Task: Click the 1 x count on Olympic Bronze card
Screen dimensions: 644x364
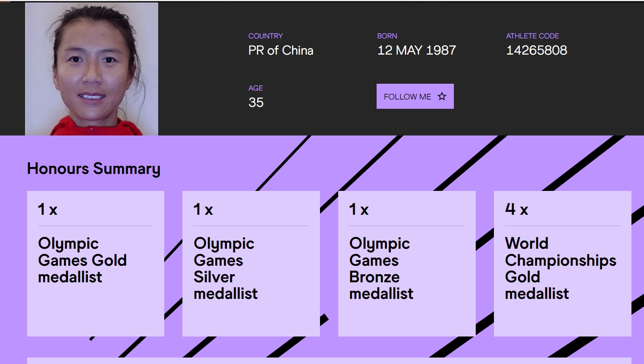Action: click(x=359, y=210)
